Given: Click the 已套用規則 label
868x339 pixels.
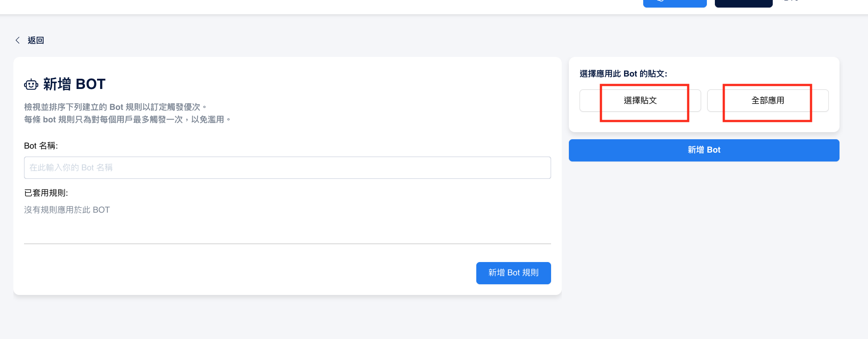Looking at the screenshot, I should tap(46, 193).
